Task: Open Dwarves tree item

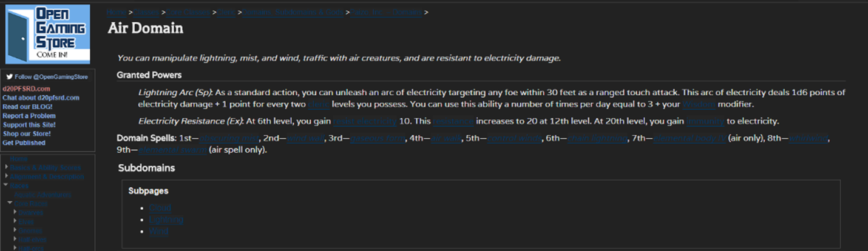Action: 30,213
